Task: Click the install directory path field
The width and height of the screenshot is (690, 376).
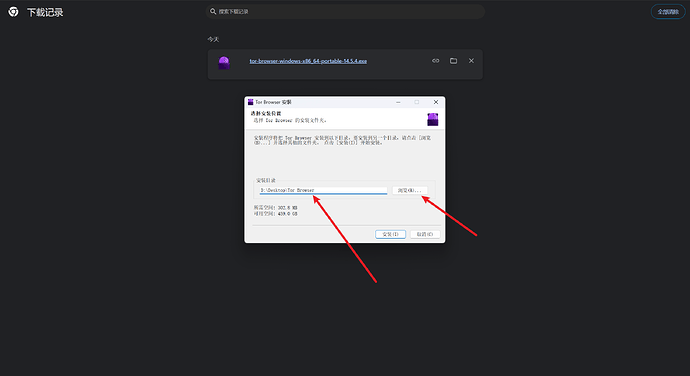Action: coord(323,190)
